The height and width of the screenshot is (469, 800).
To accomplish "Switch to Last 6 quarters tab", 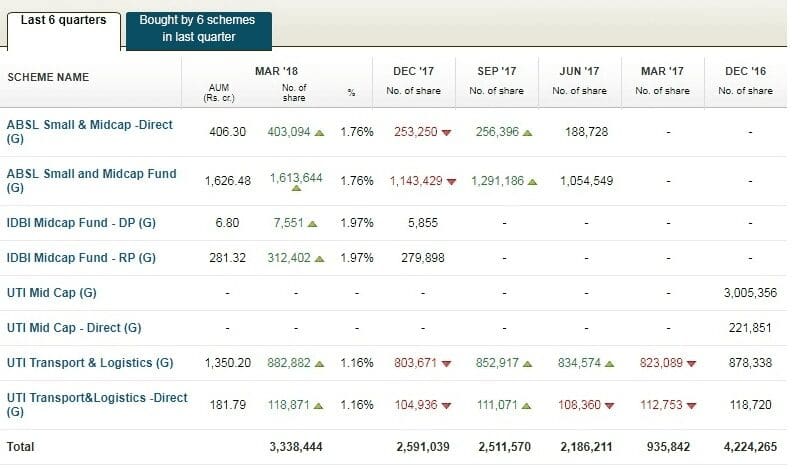I will tap(64, 30).
